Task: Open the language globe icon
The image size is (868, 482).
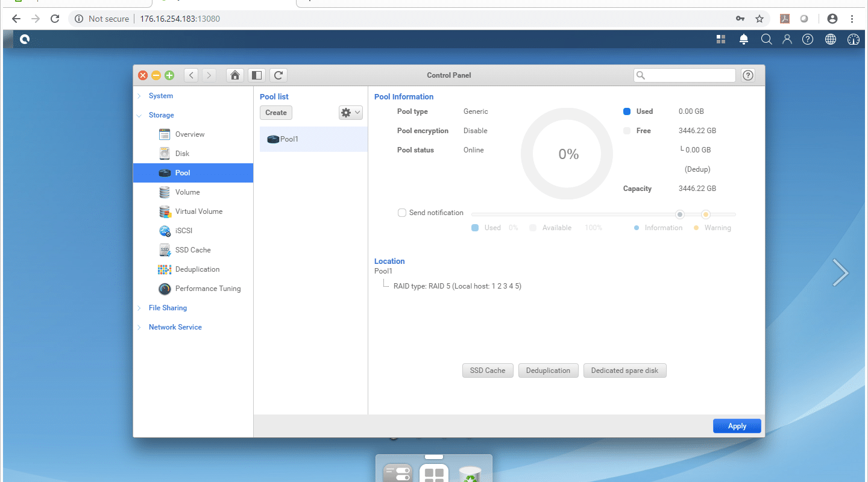Action: pyautogui.click(x=831, y=39)
